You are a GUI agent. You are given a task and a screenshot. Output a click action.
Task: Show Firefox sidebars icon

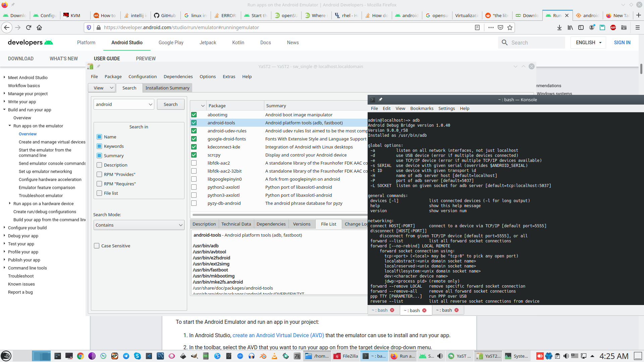click(581, 27)
